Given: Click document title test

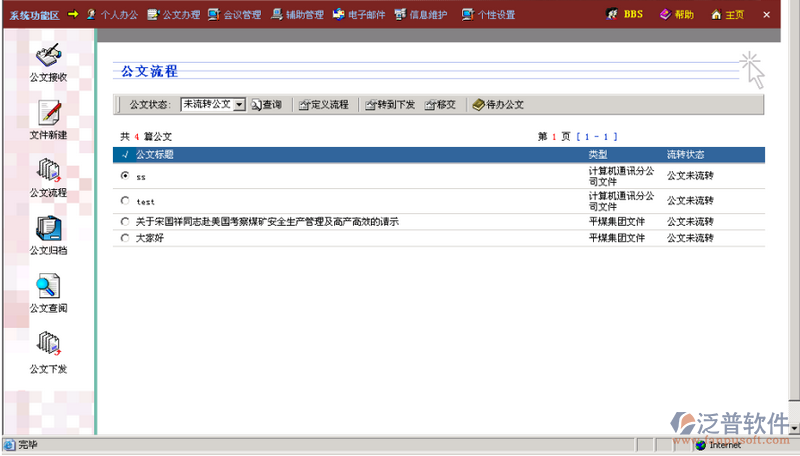Looking at the screenshot, I should click(x=145, y=202).
